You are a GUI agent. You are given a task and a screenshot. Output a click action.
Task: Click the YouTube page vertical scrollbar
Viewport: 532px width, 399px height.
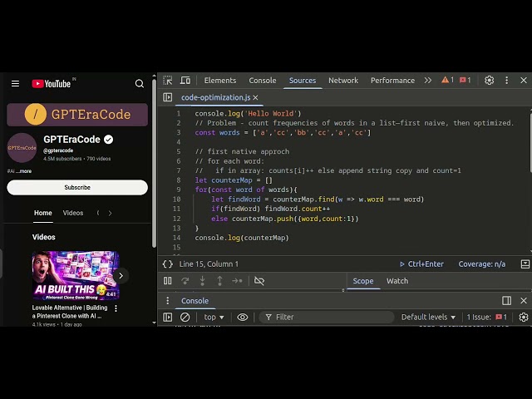(x=154, y=163)
